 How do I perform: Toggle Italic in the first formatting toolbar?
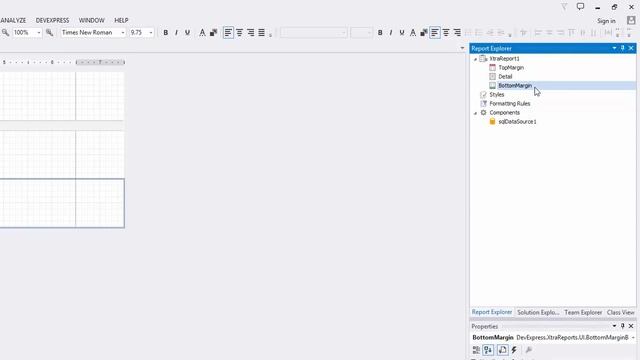[176, 33]
